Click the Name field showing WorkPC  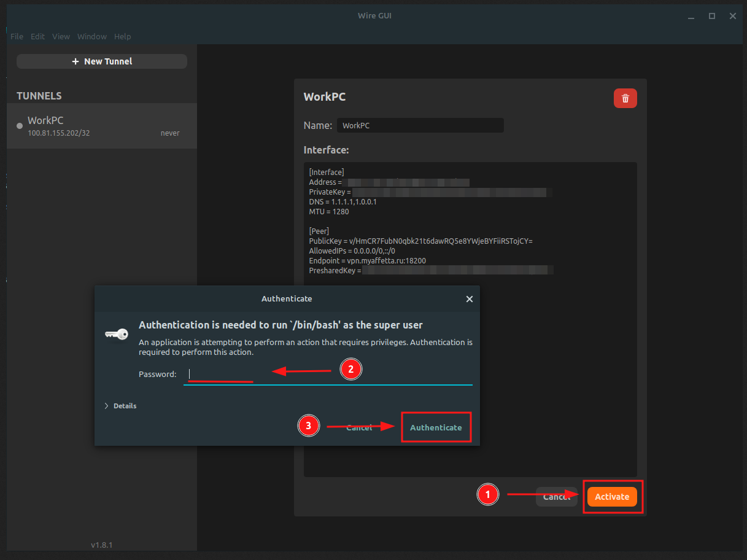[x=420, y=125]
